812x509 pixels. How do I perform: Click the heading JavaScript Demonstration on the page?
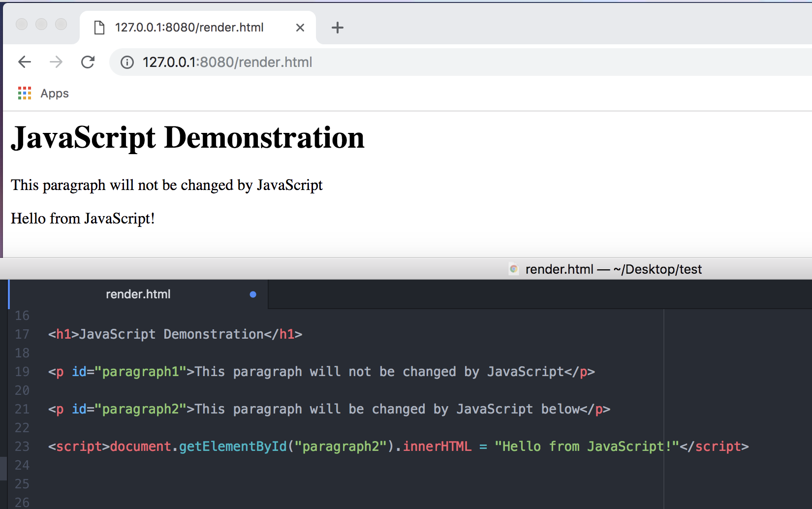(187, 138)
